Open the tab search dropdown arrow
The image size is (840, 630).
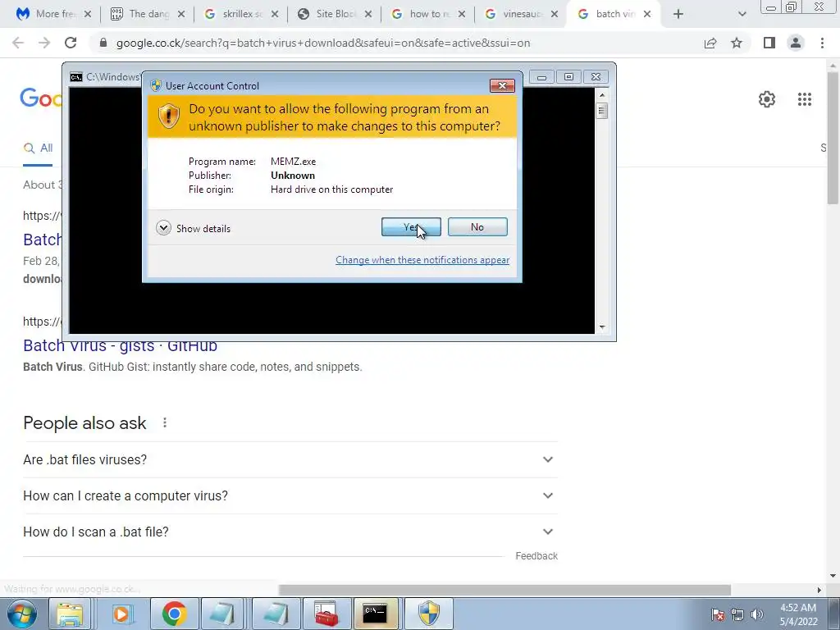(742, 14)
